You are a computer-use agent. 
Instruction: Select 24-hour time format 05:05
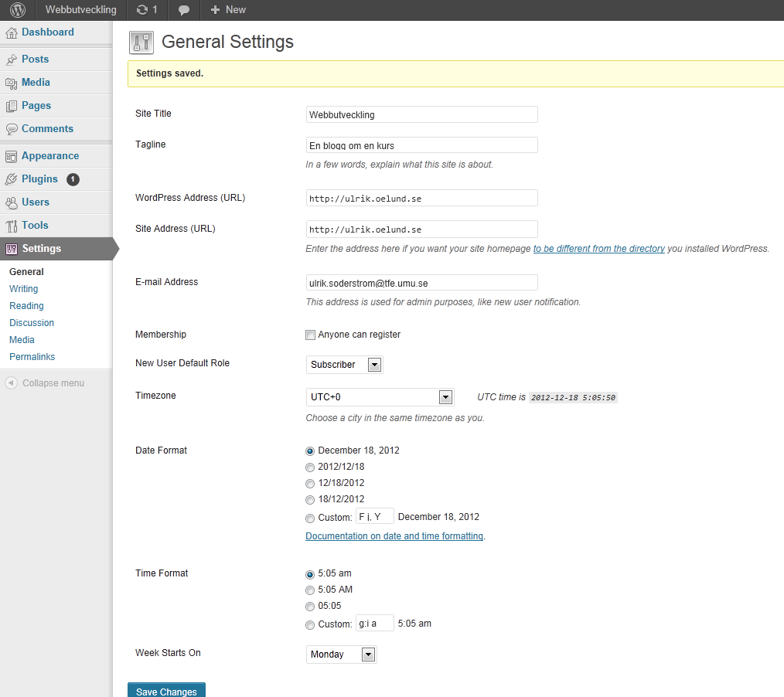[310, 607]
